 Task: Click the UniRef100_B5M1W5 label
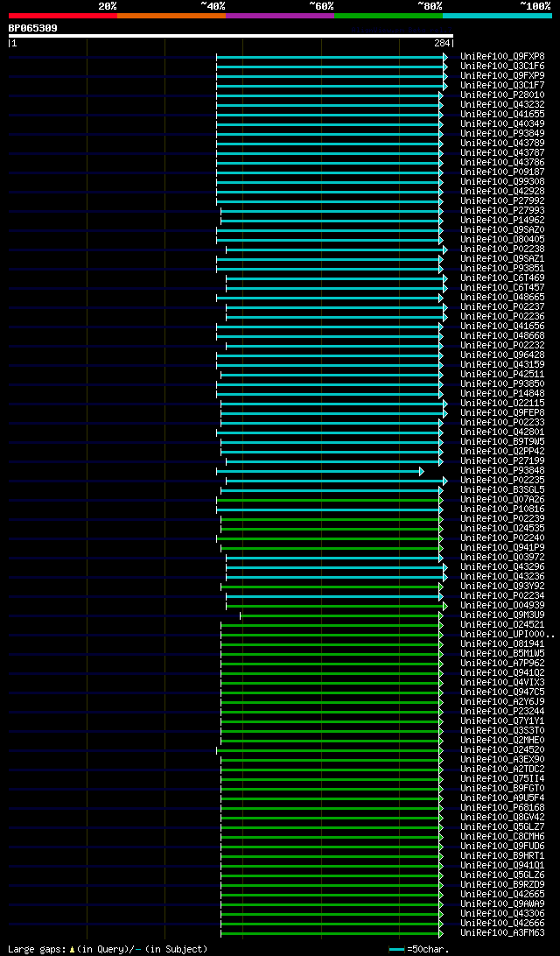[x=503, y=654]
